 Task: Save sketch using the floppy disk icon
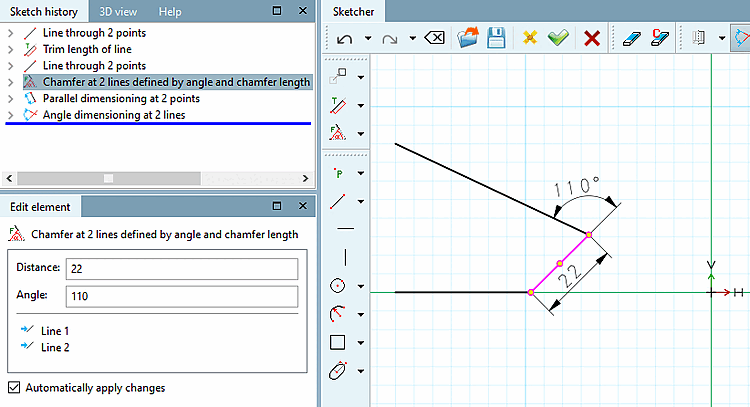[x=496, y=38]
